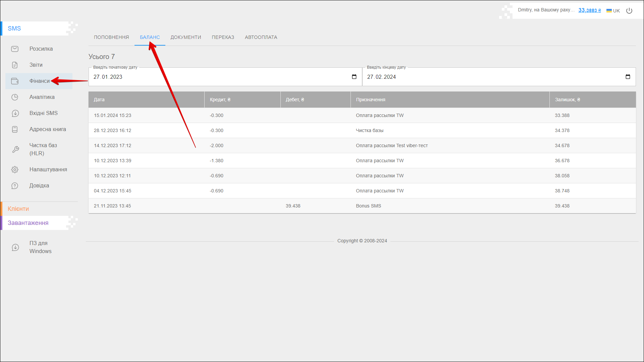Open the end date calendar picker
This screenshot has width=644, height=362.
pos(628,77)
